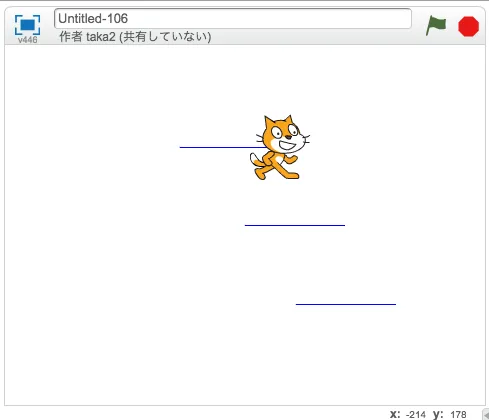Screen dimensions: 489x420
Task: Switch stage to full screen mode
Action: (27, 25)
